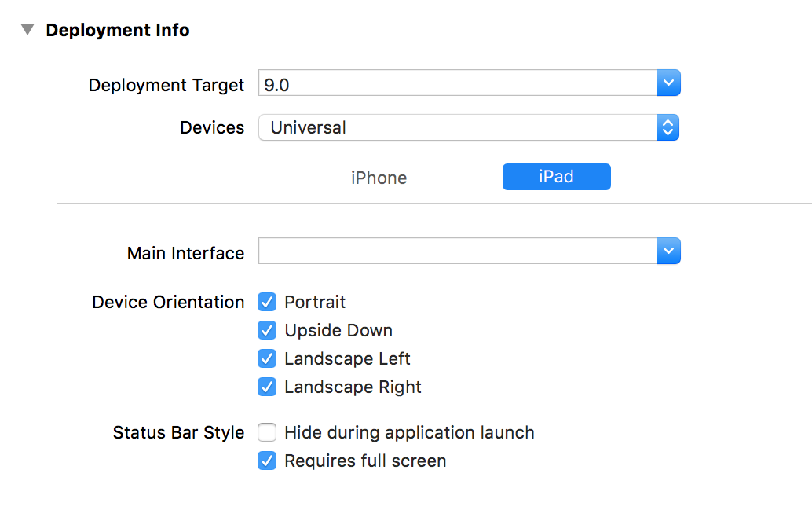Expand the Main Interface dropdown arrow
This screenshot has height=514, width=812.
click(x=668, y=251)
